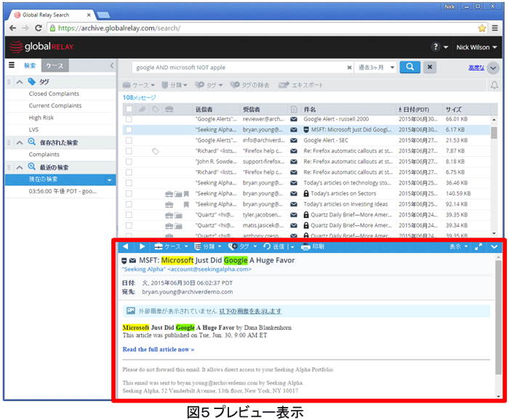Open the タグ dropdown in the results toolbar

(209, 85)
